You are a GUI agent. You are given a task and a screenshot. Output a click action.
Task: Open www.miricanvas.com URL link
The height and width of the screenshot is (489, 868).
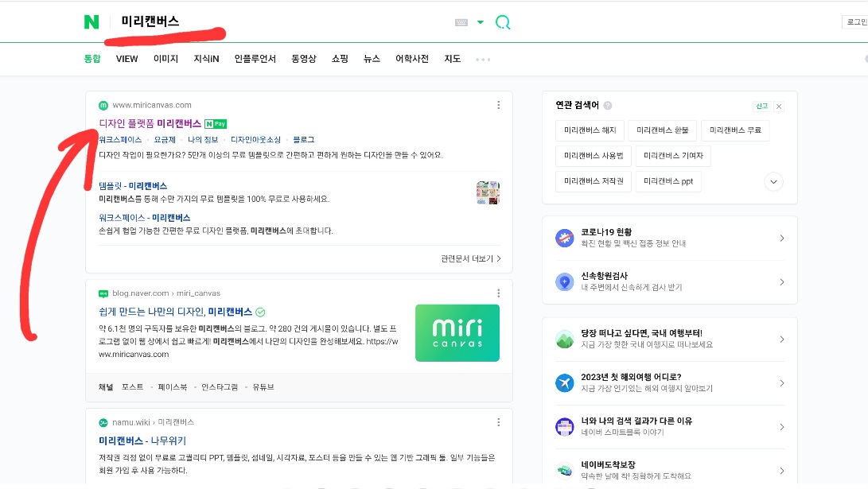[x=152, y=105]
